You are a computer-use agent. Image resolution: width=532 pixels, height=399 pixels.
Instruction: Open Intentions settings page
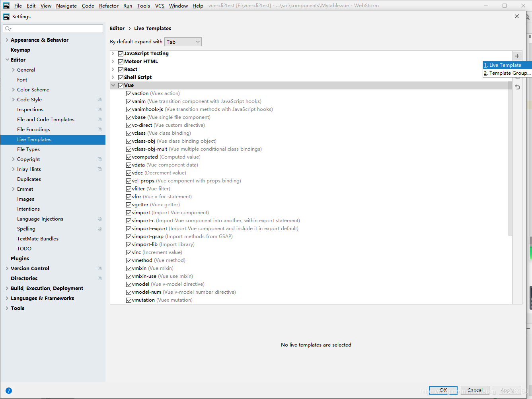(x=28, y=209)
